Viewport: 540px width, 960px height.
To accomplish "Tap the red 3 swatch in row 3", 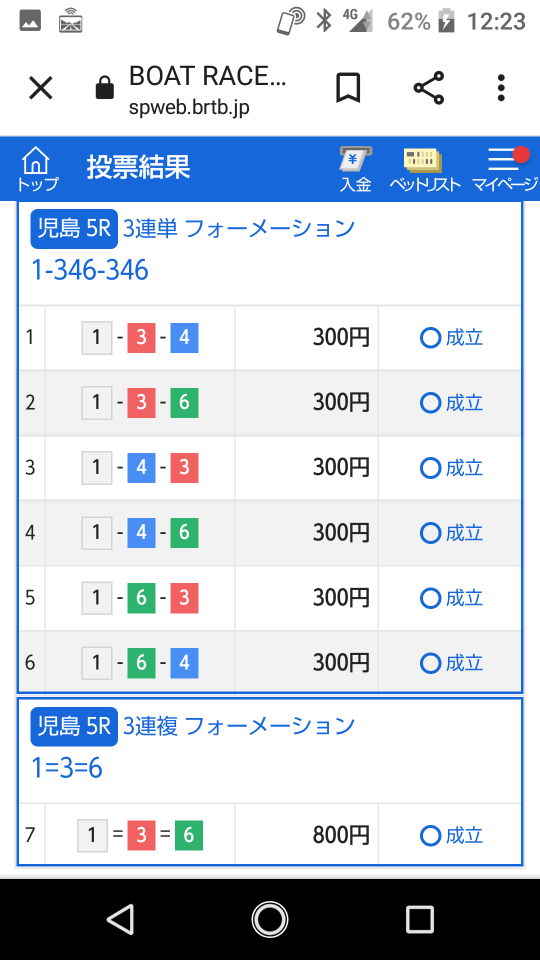I will 184,468.
